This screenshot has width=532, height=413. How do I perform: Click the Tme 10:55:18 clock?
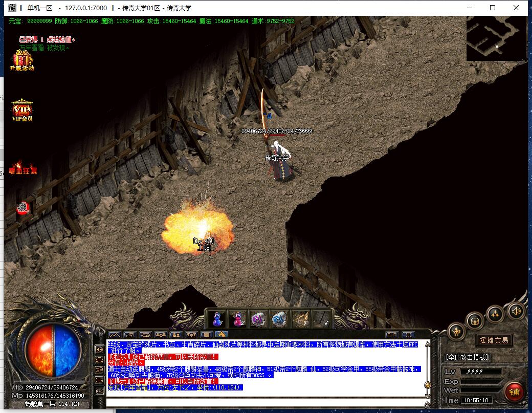(476, 400)
